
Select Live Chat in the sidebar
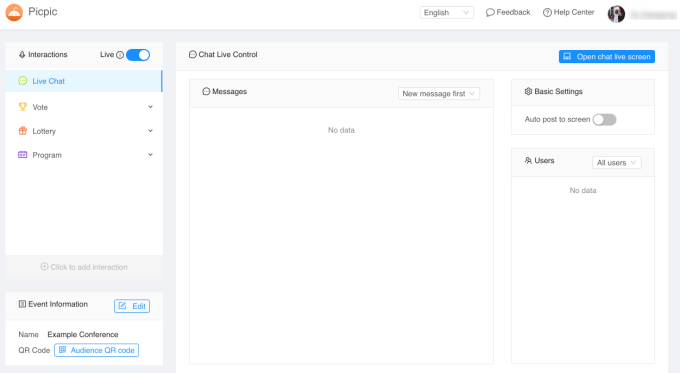click(x=84, y=81)
